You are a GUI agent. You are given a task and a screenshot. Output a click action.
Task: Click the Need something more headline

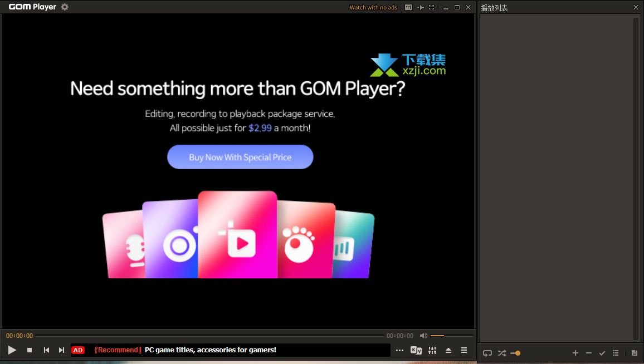tap(237, 88)
